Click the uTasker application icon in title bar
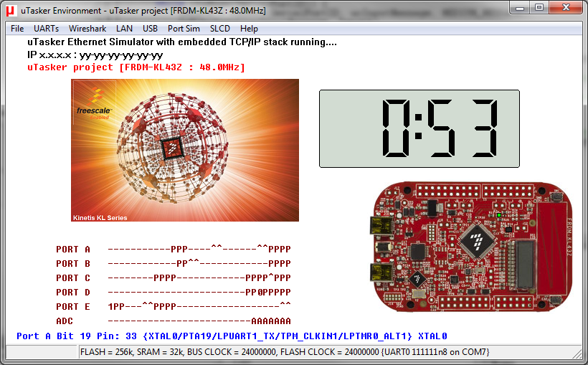Image resolution: width=588 pixels, height=365 pixels. 11,11
